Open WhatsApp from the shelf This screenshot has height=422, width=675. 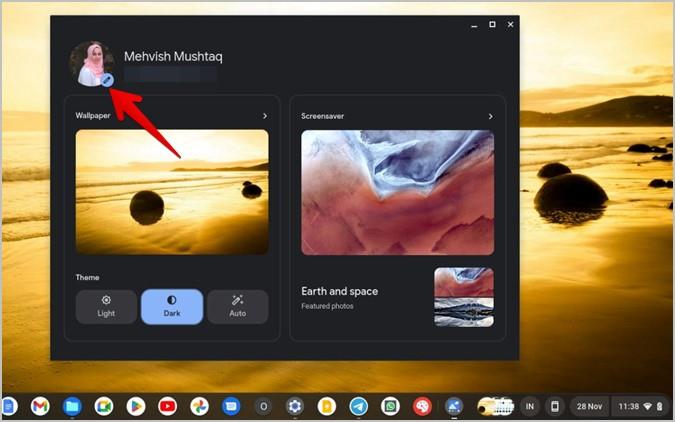point(390,406)
